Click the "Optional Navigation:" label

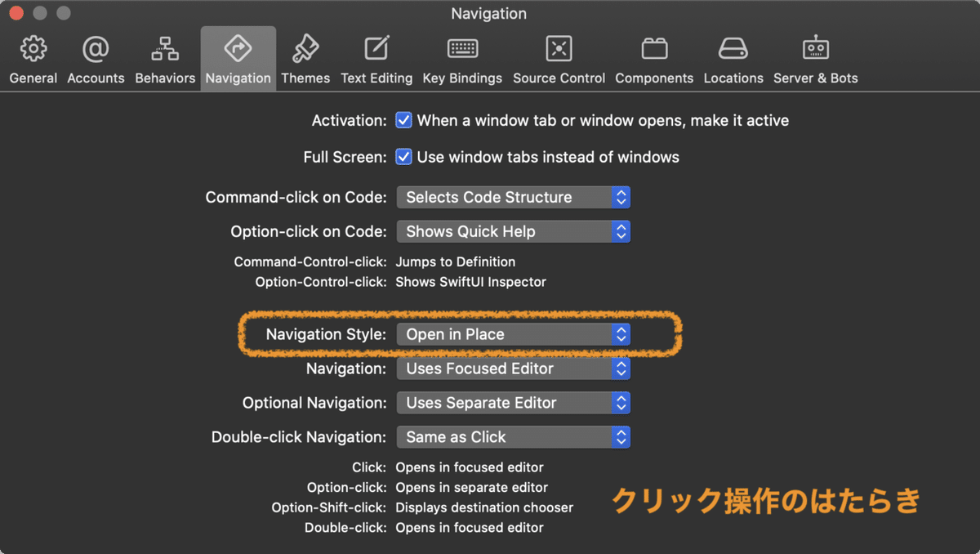point(314,403)
